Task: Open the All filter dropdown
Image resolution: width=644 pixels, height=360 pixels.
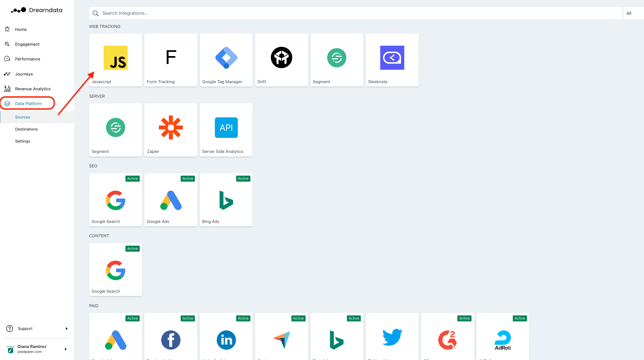Action: (x=633, y=13)
